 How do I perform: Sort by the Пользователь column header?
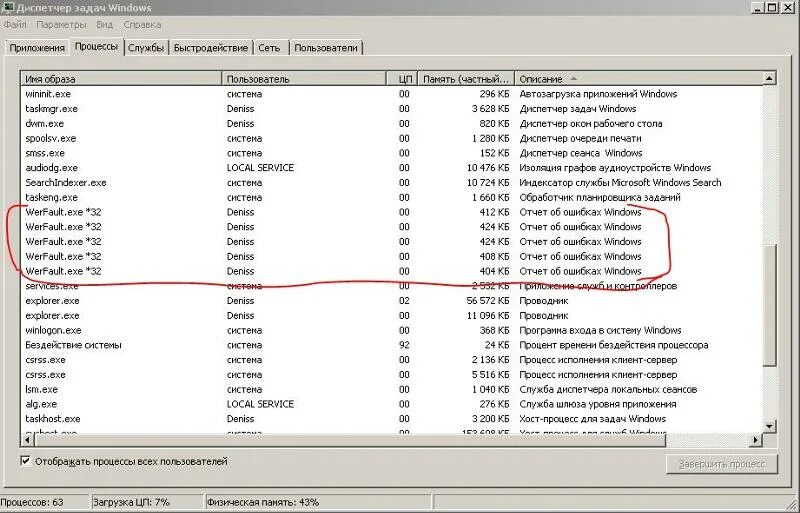click(305, 79)
